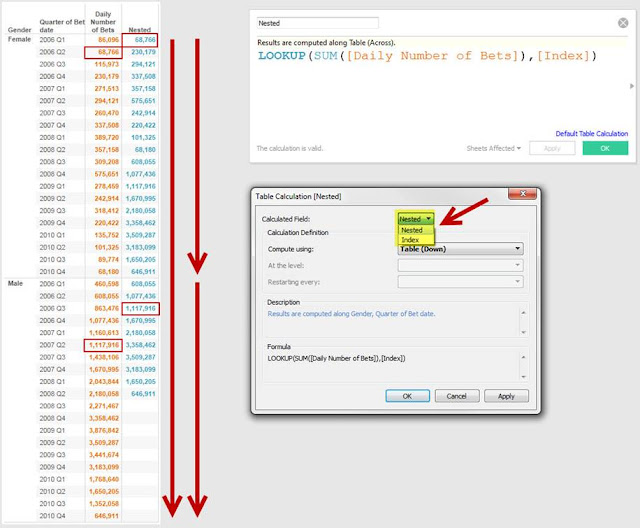Viewport: 640px width, 528px height.
Task: Click the bets value 278,469
Action: click(107, 186)
